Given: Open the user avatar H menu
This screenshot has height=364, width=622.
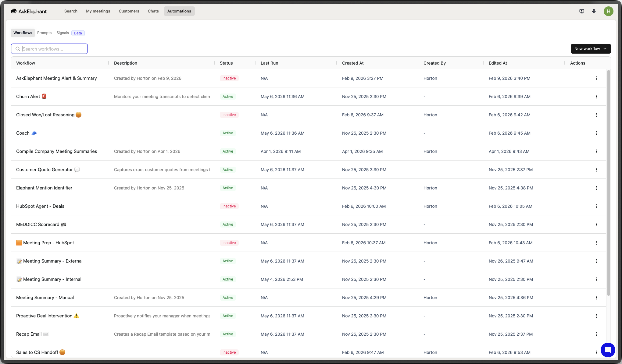Looking at the screenshot, I should (x=608, y=11).
